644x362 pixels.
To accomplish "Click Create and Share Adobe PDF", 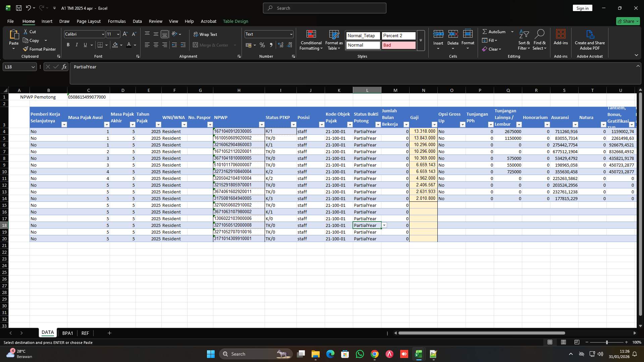I will [590, 40].
